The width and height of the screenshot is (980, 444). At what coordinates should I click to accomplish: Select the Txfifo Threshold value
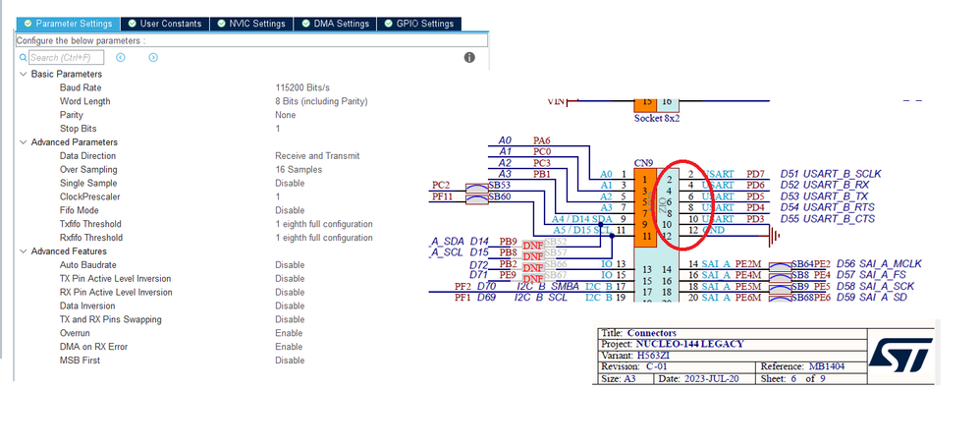click(324, 224)
